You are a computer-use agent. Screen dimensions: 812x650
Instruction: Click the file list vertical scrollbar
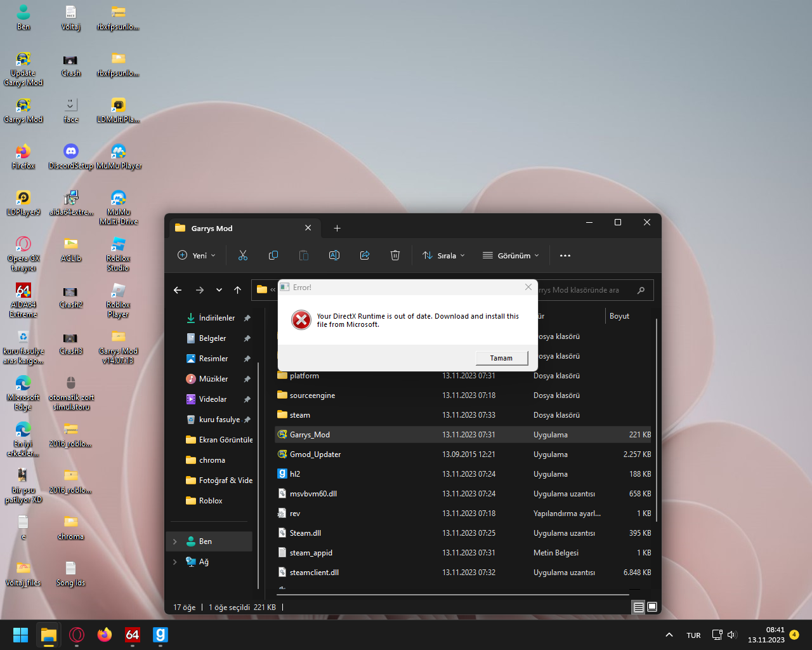pos(656,420)
